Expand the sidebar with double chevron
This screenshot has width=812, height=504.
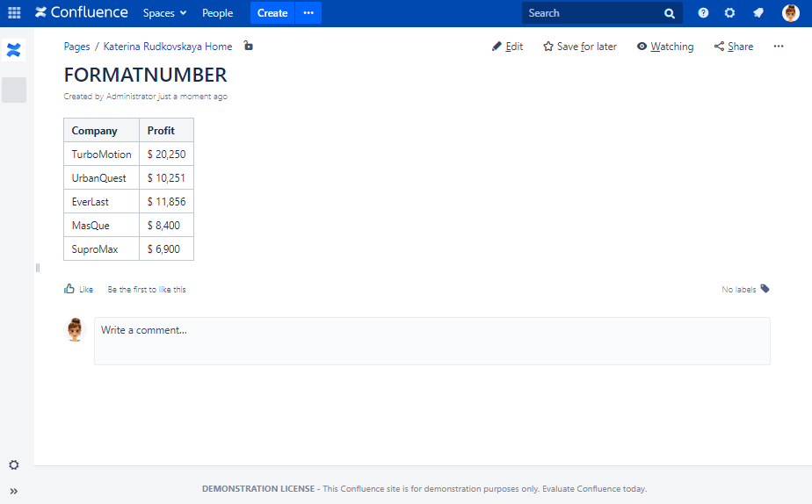click(14, 491)
